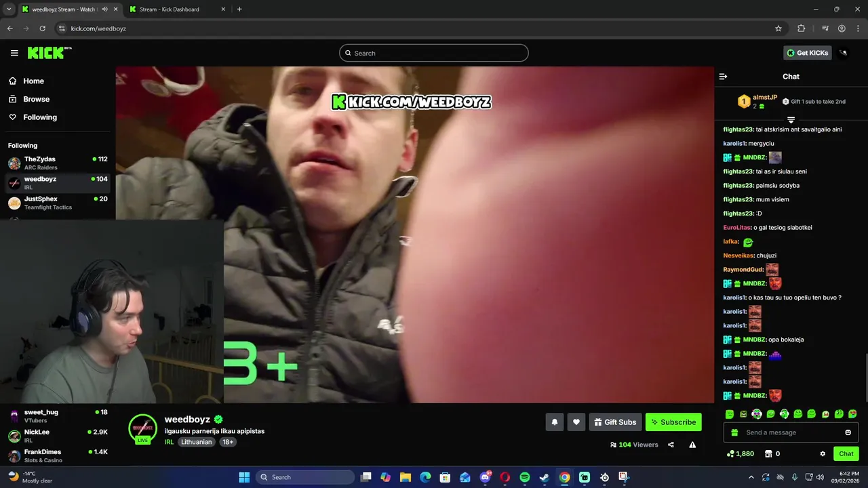Open a new browser tab

[239, 9]
